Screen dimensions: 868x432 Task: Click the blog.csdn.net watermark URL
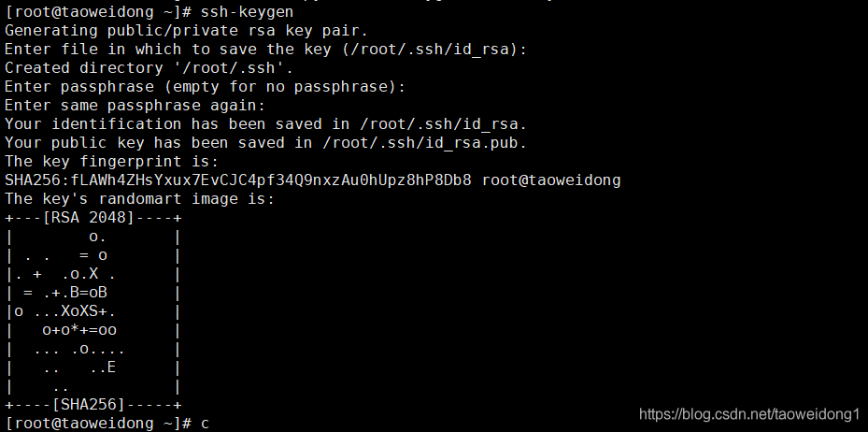coord(749,414)
